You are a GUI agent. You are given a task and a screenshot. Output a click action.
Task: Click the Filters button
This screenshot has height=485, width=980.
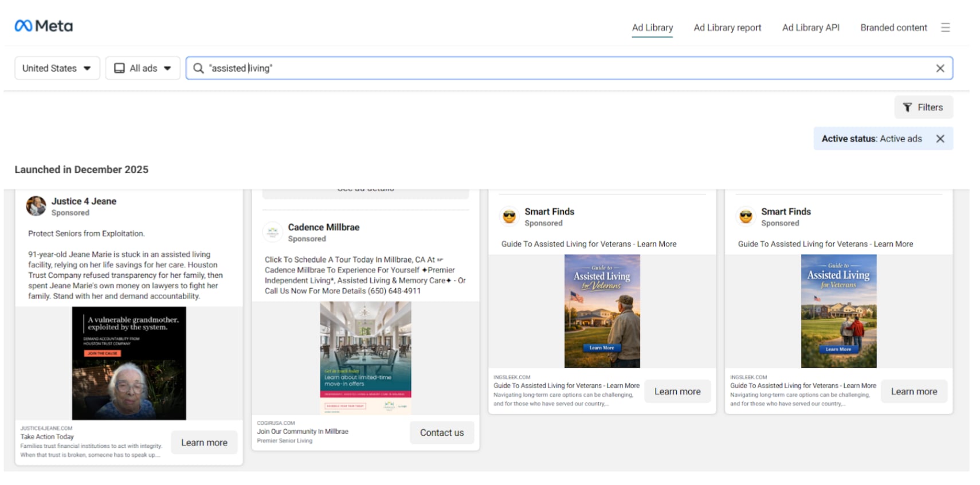pyautogui.click(x=923, y=107)
